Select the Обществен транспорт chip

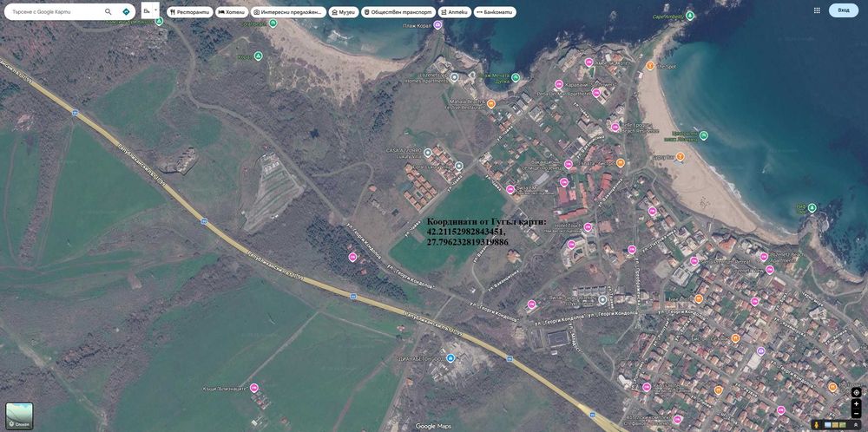point(398,11)
